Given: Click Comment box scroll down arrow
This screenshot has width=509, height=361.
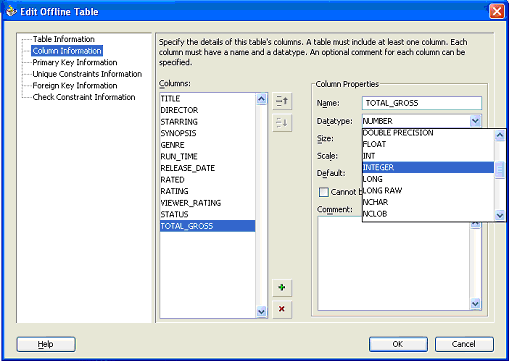Looking at the screenshot, I should click(x=475, y=304).
